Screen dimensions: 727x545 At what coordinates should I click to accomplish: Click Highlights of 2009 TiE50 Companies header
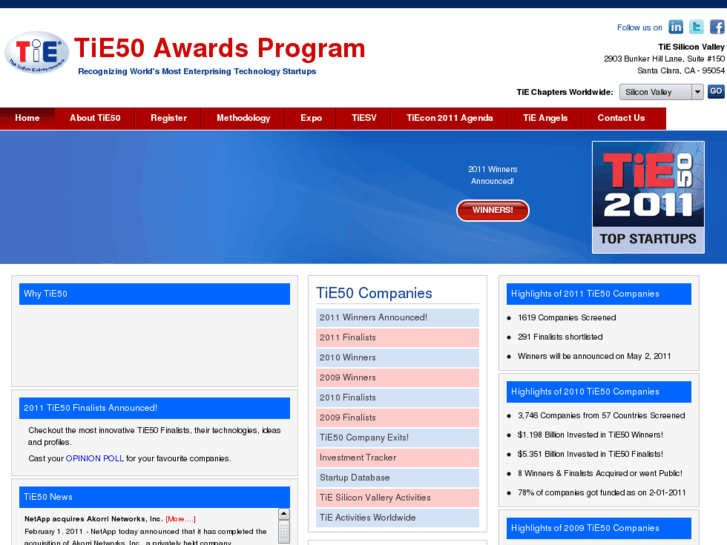(599, 528)
